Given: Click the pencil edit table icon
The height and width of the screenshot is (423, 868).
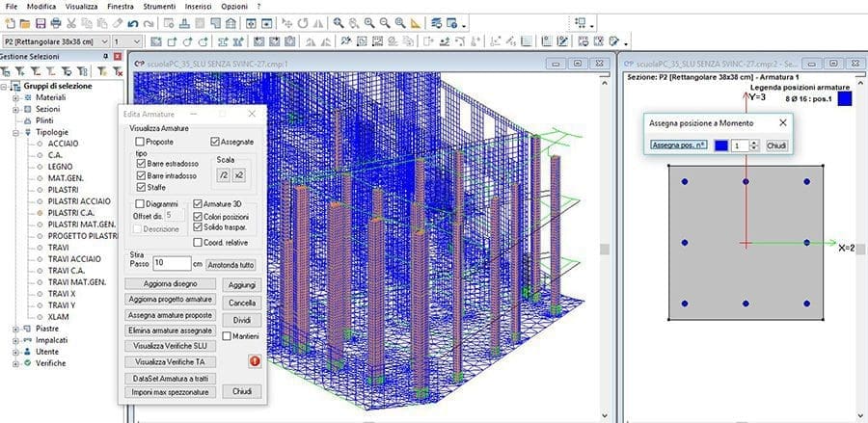Looking at the screenshot, I should [562, 41].
